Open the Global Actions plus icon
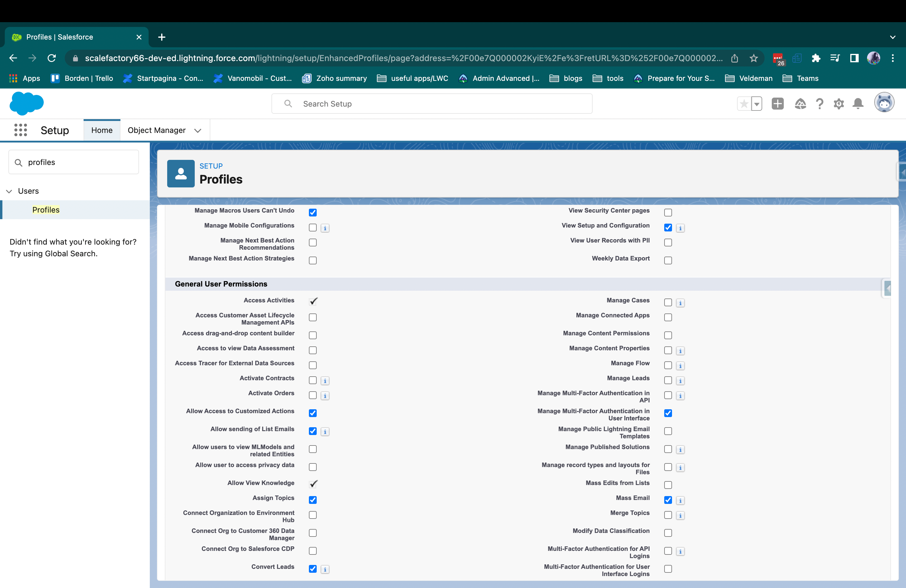 pos(778,104)
